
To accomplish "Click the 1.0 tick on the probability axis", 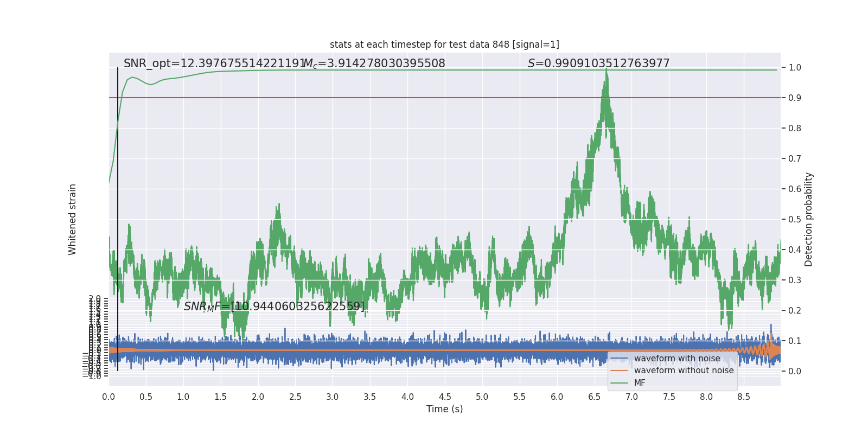I will (x=795, y=68).
